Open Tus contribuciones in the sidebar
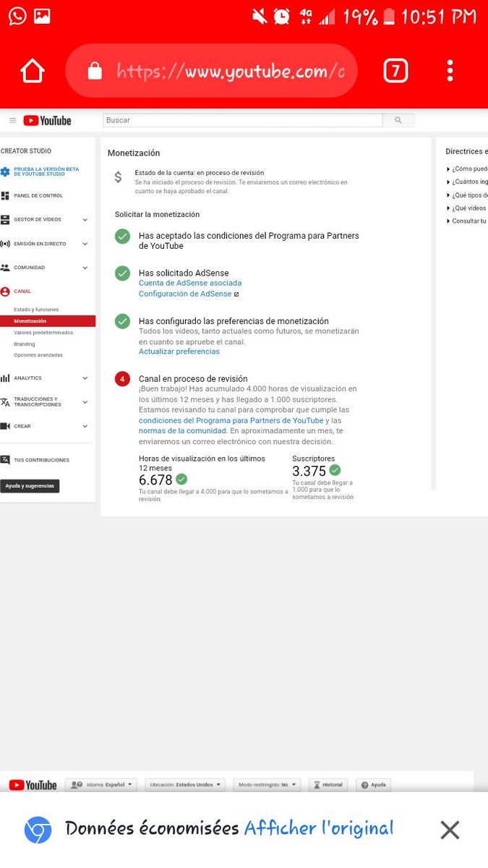The width and height of the screenshot is (488, 868). pos(42,460)
